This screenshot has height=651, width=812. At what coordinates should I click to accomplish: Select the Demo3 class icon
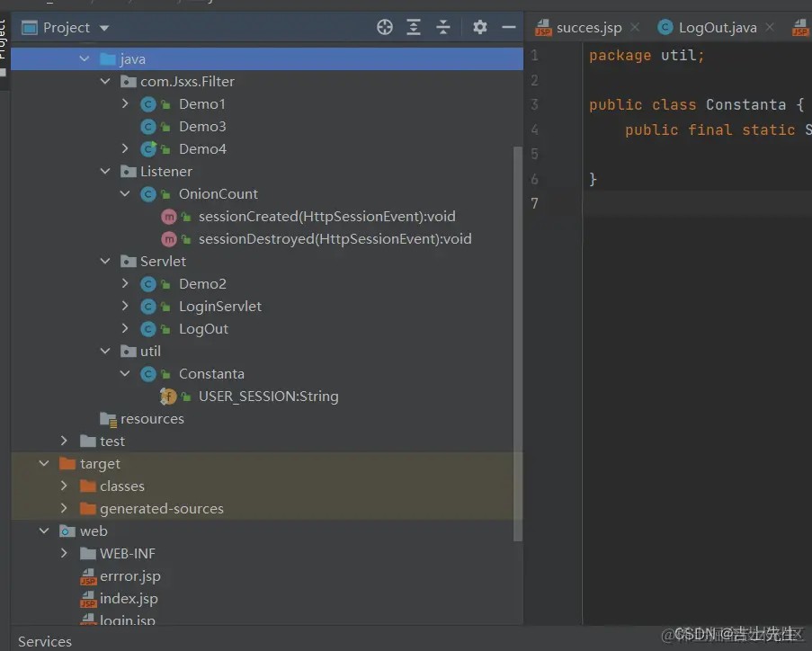tap(148, 127)
